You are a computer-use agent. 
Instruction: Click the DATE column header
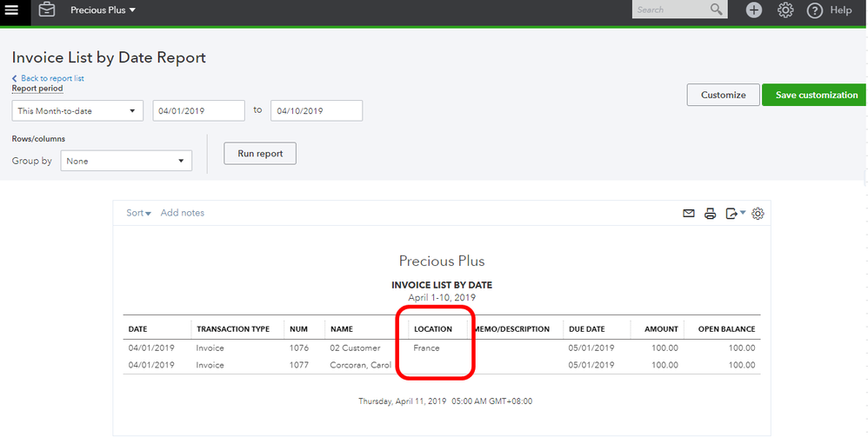click(x=138, y=329)
